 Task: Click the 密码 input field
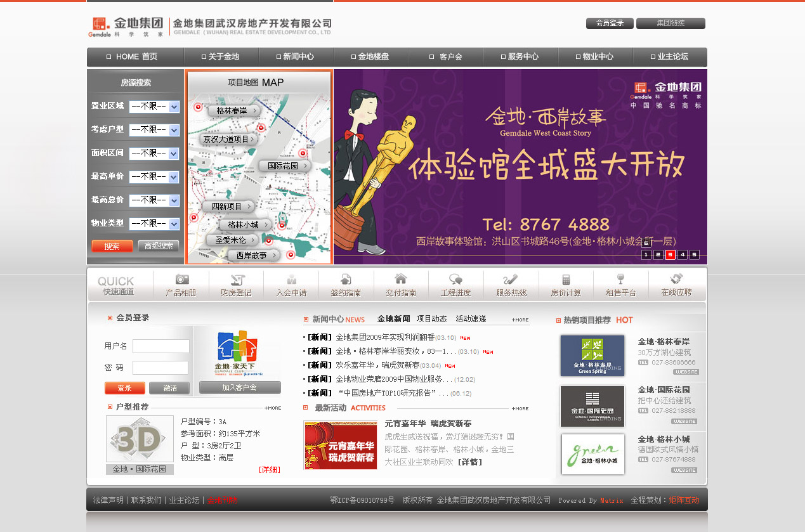coord(160,368)
